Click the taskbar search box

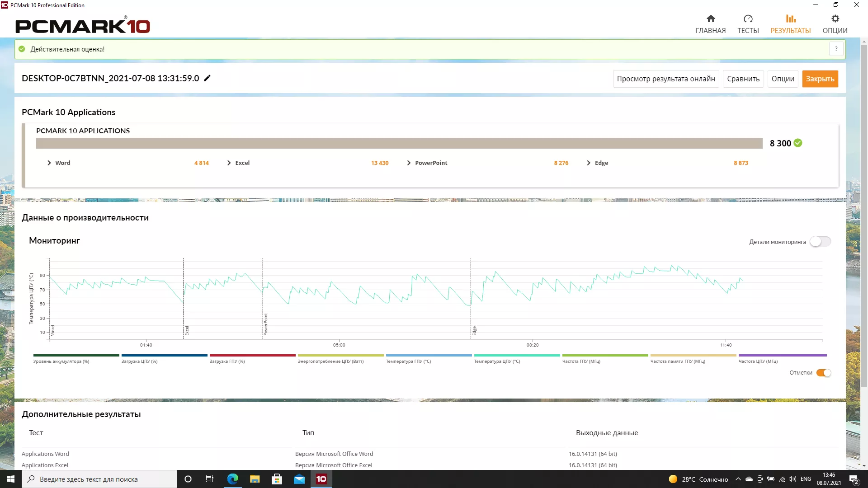(x=99, y=479)
